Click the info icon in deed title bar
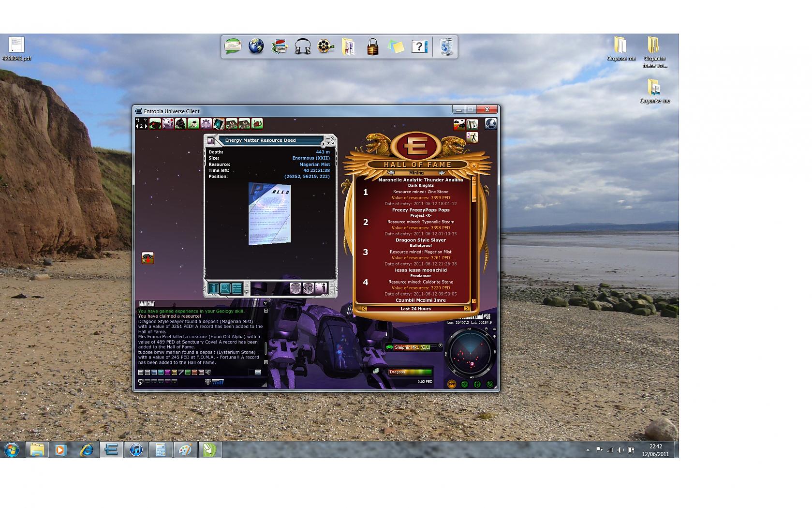Viewport: 812px width, 508px height. pos(211,141)
